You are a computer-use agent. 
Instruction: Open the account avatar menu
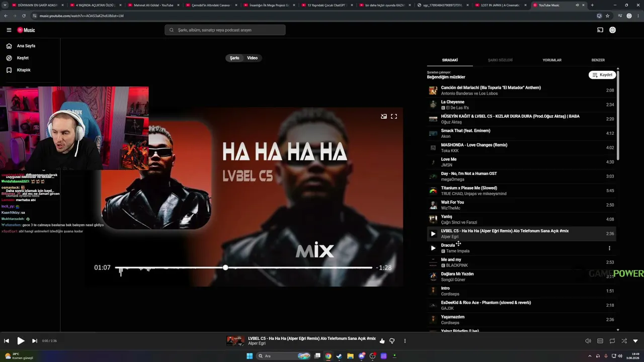pos(612,30)
